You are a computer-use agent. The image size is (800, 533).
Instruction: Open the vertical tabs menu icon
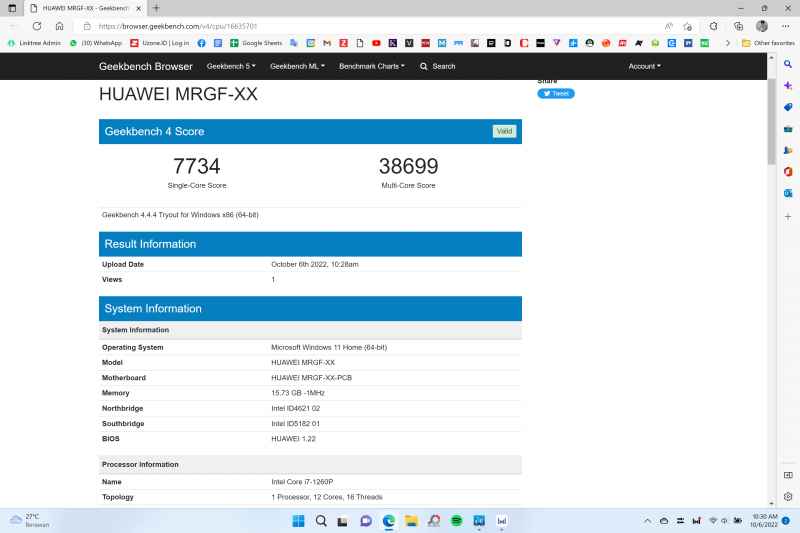click(12, 8)
